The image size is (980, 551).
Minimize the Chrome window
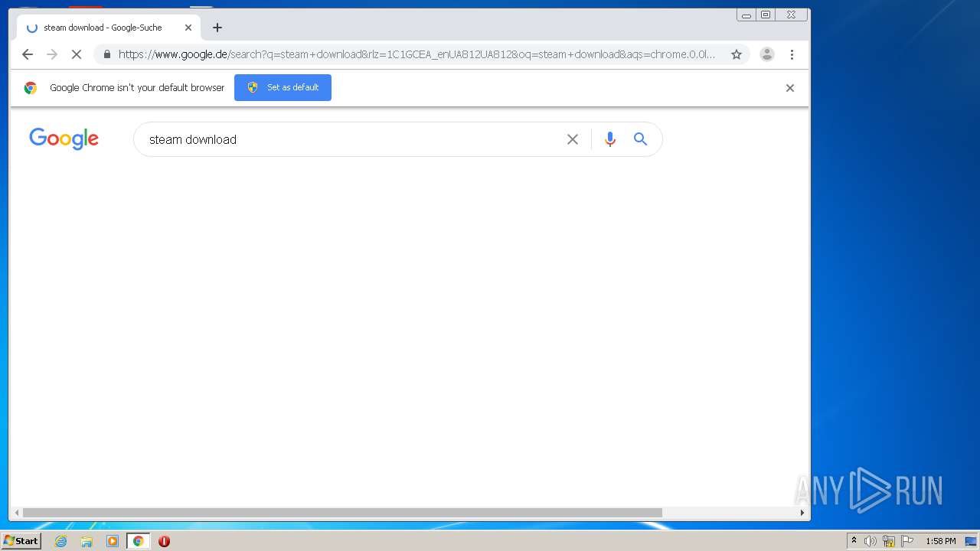(x=746, y=15)
